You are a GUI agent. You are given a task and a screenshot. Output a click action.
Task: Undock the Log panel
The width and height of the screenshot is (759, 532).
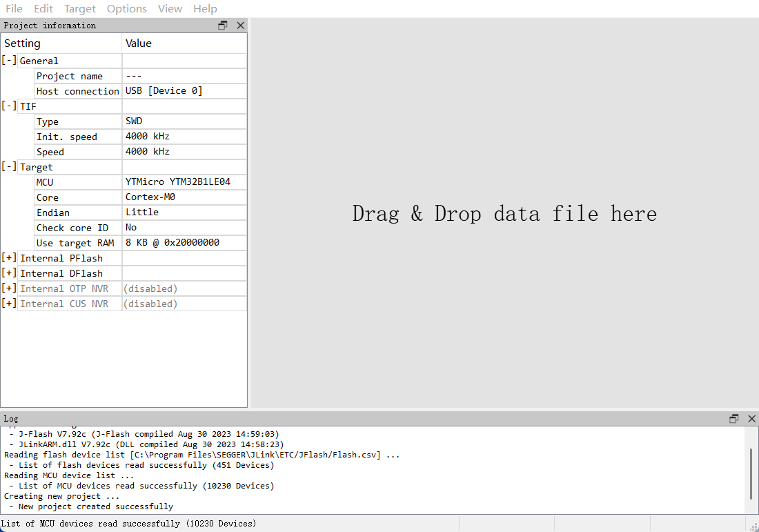tap(733, 418)
